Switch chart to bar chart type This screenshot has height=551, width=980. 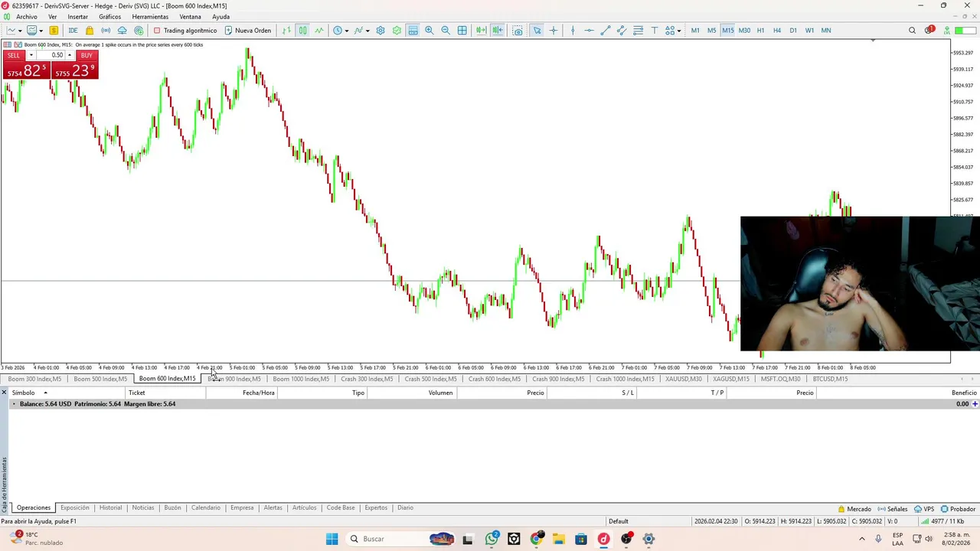click(x=286, y=31)
